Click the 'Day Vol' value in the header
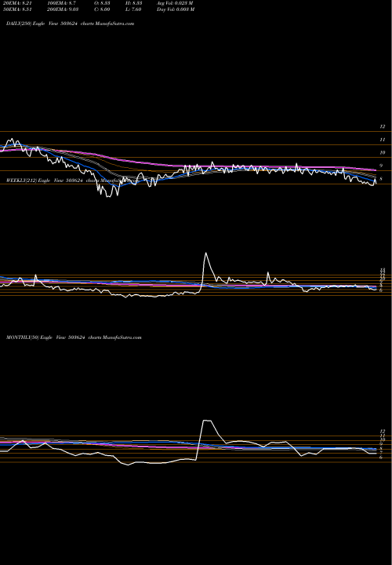This screenshot has height=565, width=392. coord(176,9)
